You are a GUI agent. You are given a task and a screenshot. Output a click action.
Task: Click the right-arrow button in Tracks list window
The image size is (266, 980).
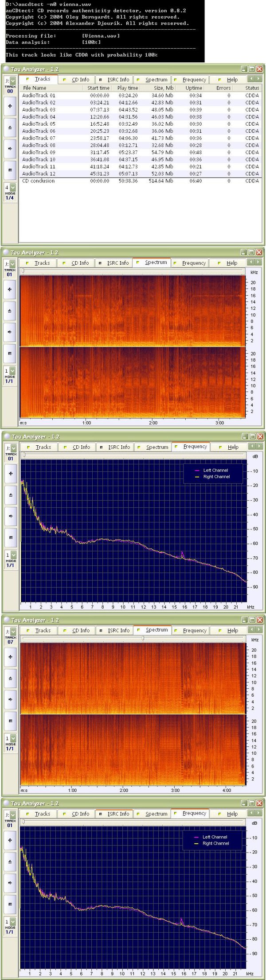tap(10, 149)
